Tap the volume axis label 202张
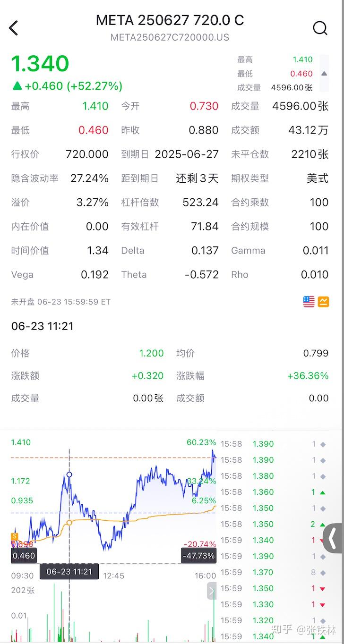The width and height of the screenshot is (344, 644). click(x=23, y=590)
